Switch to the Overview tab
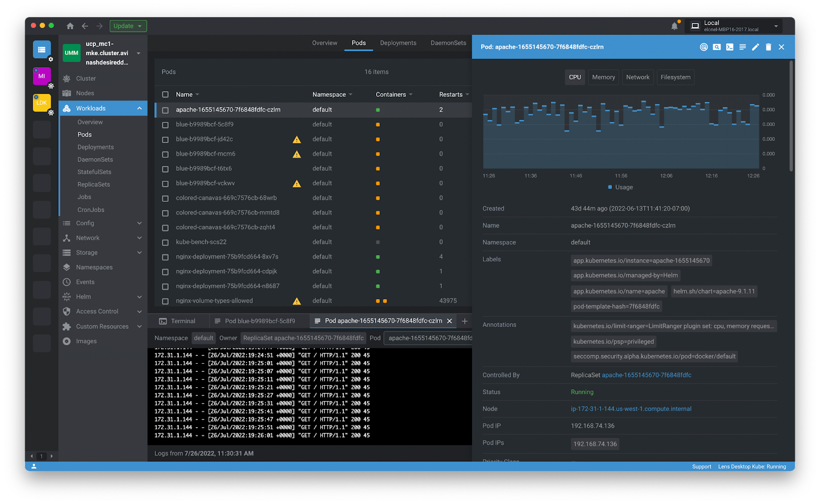 coord(324,43)
